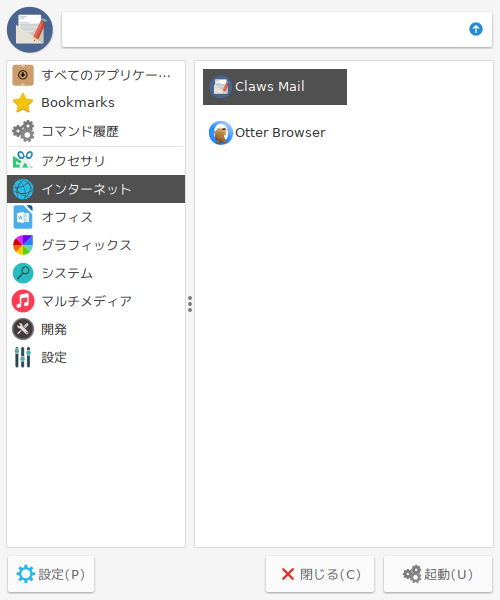Click the music note multimedia icon
The height and width of the screenshot is (600, 500).
pos(23,301)
